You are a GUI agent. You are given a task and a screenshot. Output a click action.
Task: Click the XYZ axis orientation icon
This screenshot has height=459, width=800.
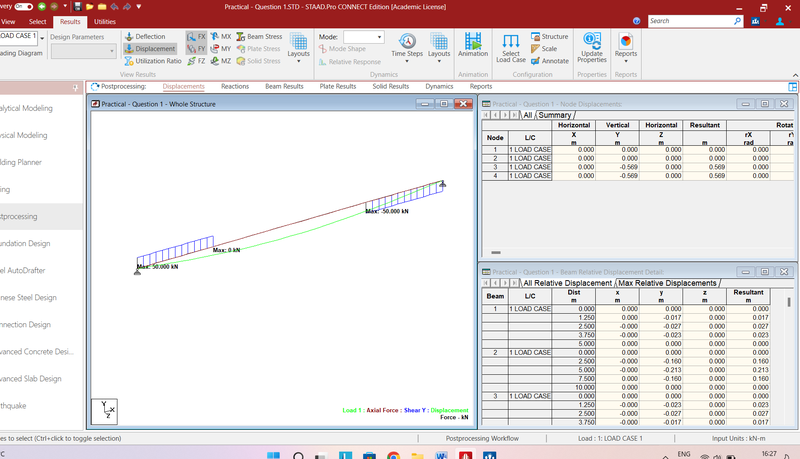pyautogui.click(x=105, y=411)
